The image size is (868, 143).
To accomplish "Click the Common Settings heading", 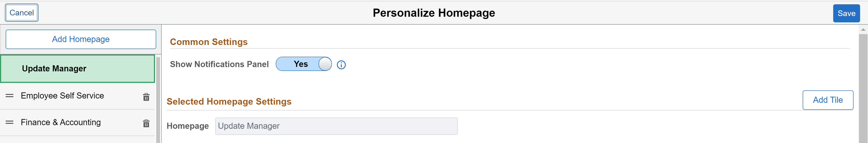I will point(209,42).
